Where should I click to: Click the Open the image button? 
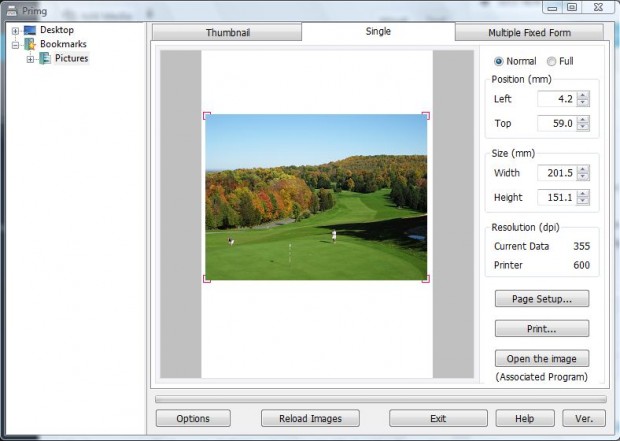[x=541, y=358]
